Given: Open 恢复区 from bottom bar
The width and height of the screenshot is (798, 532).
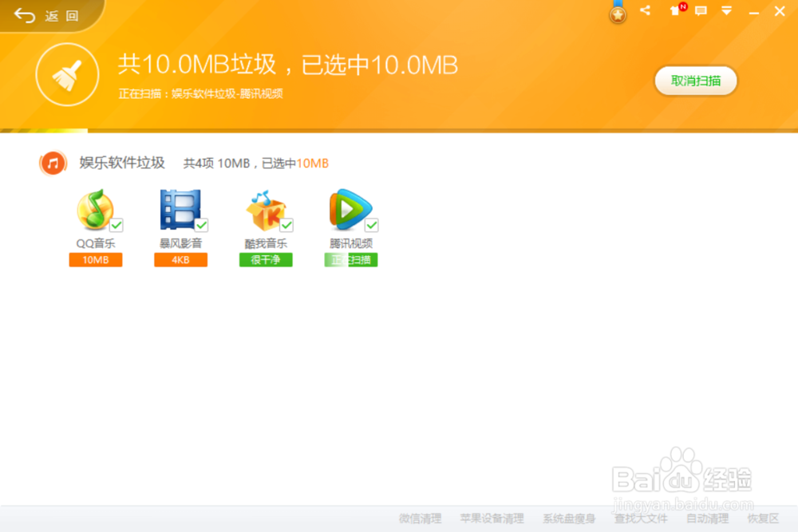Looking at the screenshot, I should pyautogui.click(x=763, y=518).
